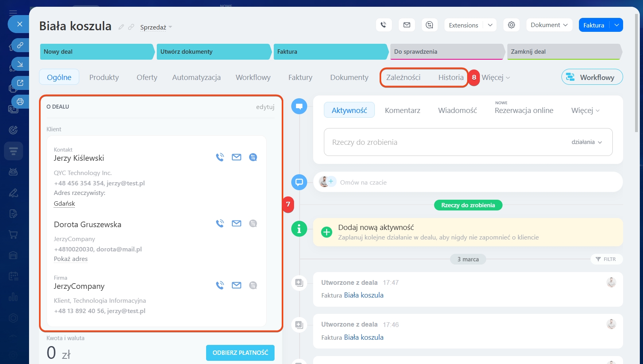This screenshot has height=364, width=643.
Task: Open the Biała koszula invoice link at 17:47
Action: click(364, 295)
